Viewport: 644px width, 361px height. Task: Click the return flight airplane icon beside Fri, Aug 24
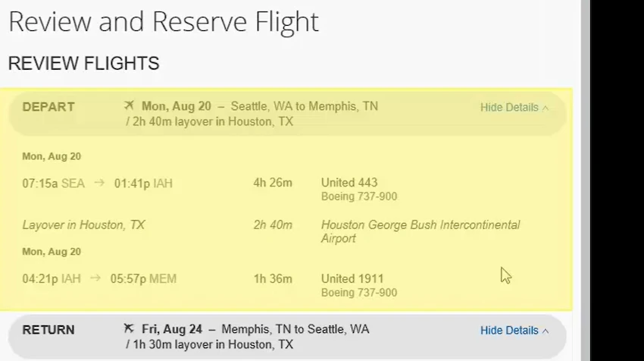click(x=129, y=328)
